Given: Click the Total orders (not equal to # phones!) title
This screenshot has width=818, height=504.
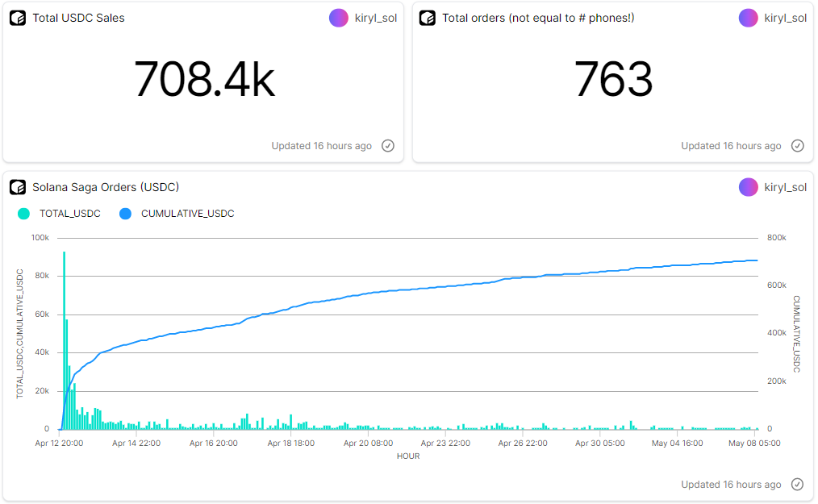Looking at the screenshot, I should (538, 19).
